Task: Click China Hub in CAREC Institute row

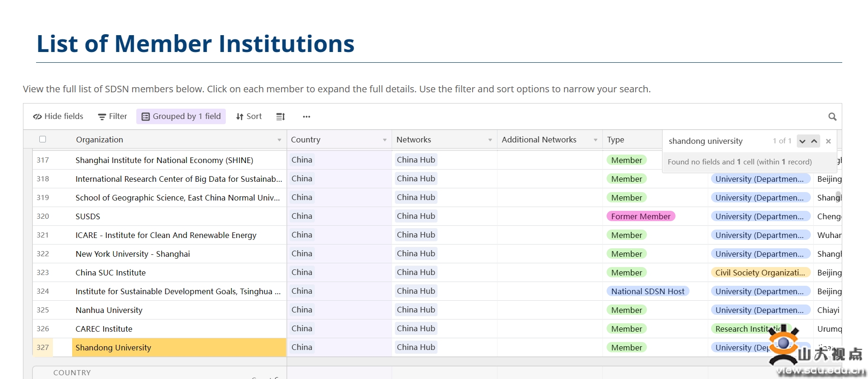Action: 416,328
